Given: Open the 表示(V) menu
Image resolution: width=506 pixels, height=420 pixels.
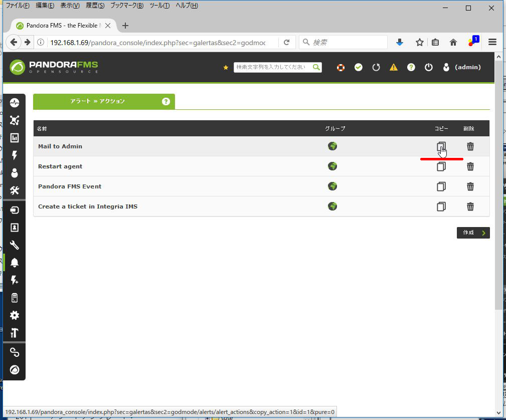Looking at the screenshot, I should coord(70,6).
